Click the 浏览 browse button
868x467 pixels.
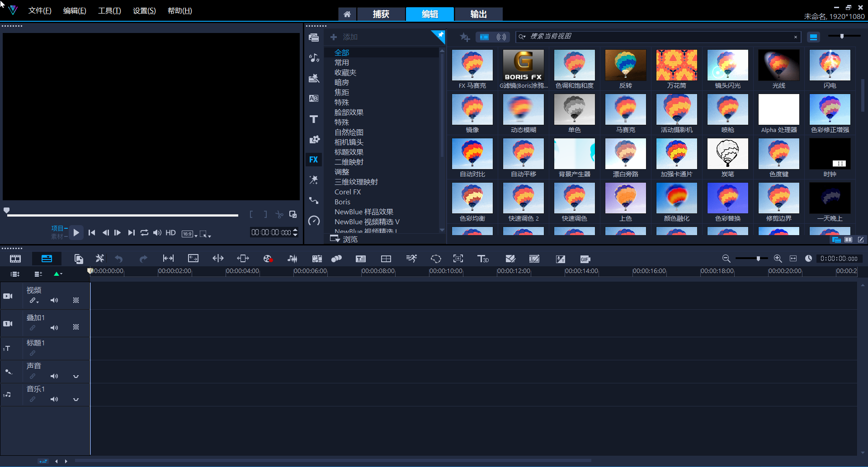pyautogui.click(x=344, y=239)
